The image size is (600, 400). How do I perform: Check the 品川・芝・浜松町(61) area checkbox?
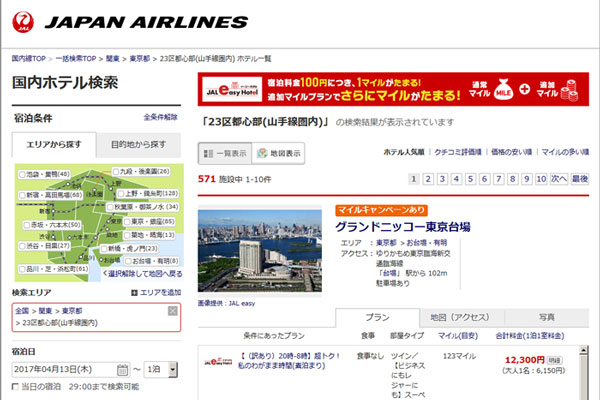point(22,269)
